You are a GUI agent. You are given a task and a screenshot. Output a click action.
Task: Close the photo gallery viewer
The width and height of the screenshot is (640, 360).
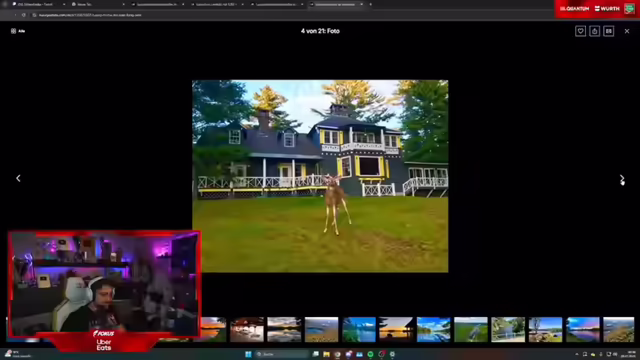(627, 31)
